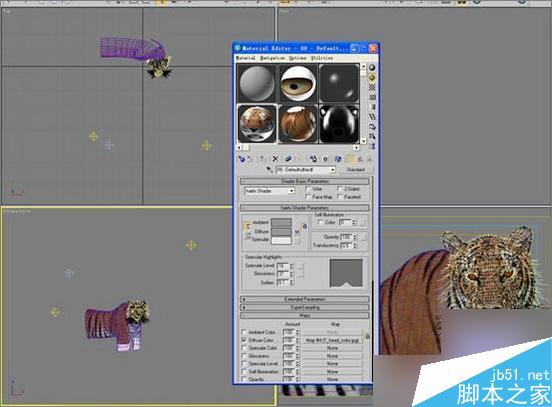Open the material editor Options icon

[372, 126]
